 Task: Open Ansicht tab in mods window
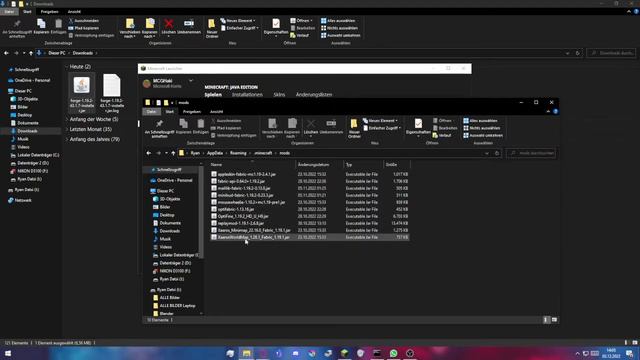(x=216, y=111)
